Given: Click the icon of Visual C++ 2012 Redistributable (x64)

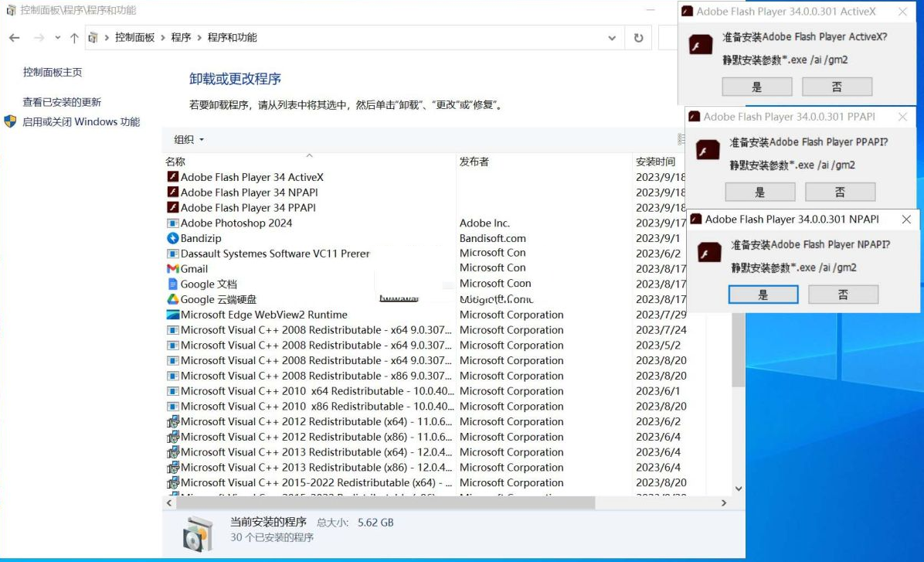Looking at the screenshot, I should point(172,421).
